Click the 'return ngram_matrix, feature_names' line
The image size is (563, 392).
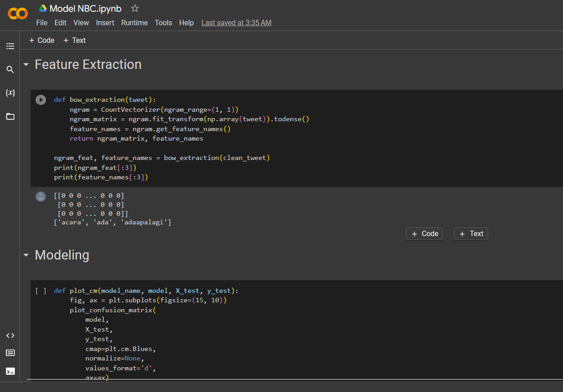pyautogui.click(x=136, y=138)
